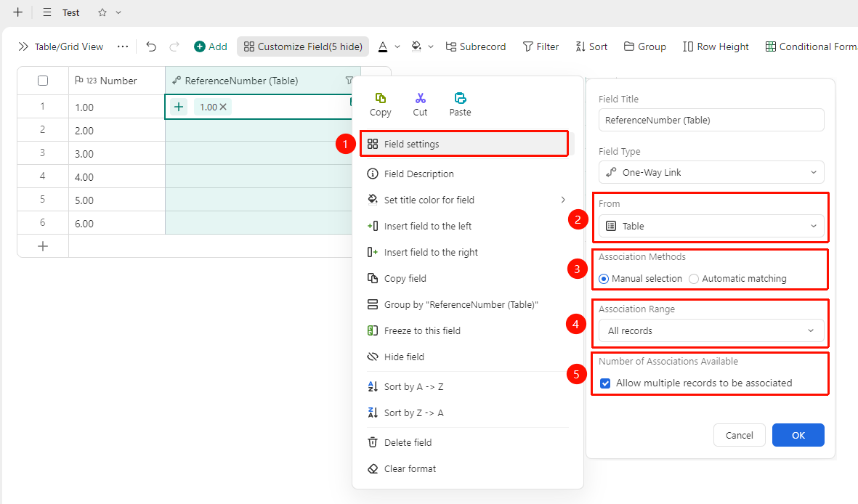Expand the font color dropdown arrow
The height and width of the screenshot is (504, 858).
[397, 46]
